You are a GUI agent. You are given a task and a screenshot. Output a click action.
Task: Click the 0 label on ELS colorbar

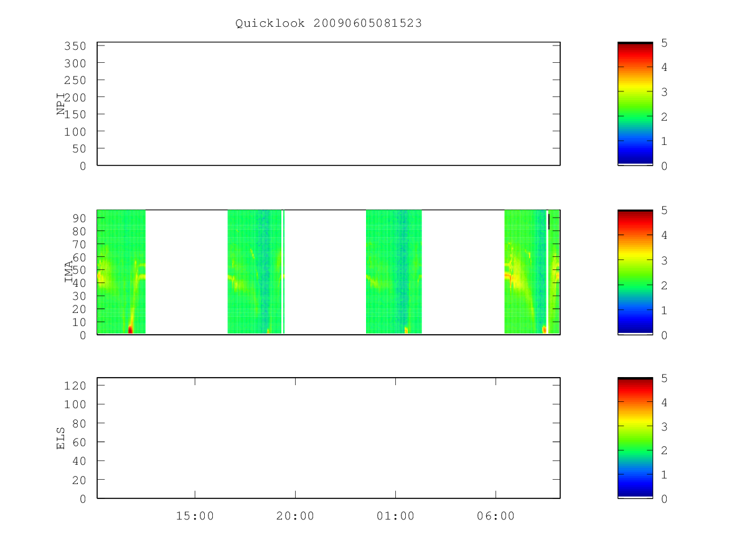[x=665, y=499]
